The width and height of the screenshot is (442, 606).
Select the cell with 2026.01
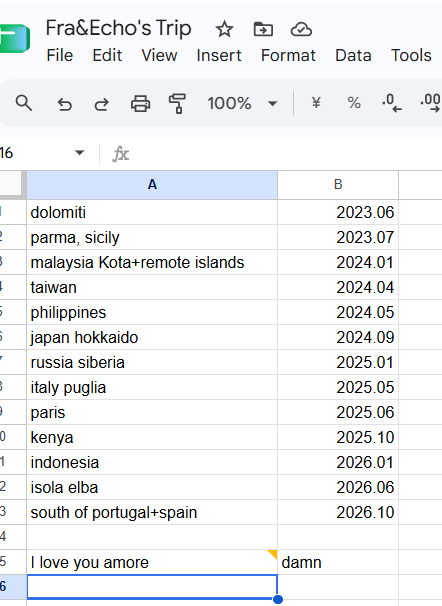pyautogui.click(x=338, y=462)
